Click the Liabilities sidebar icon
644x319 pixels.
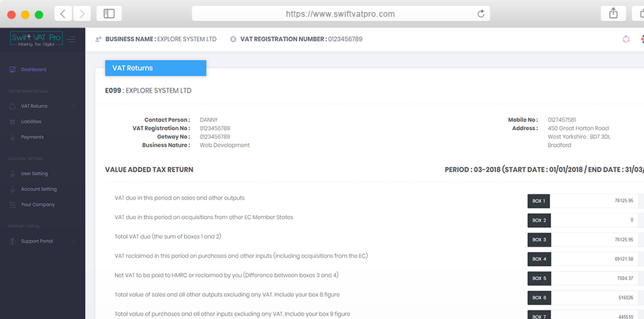12,121
